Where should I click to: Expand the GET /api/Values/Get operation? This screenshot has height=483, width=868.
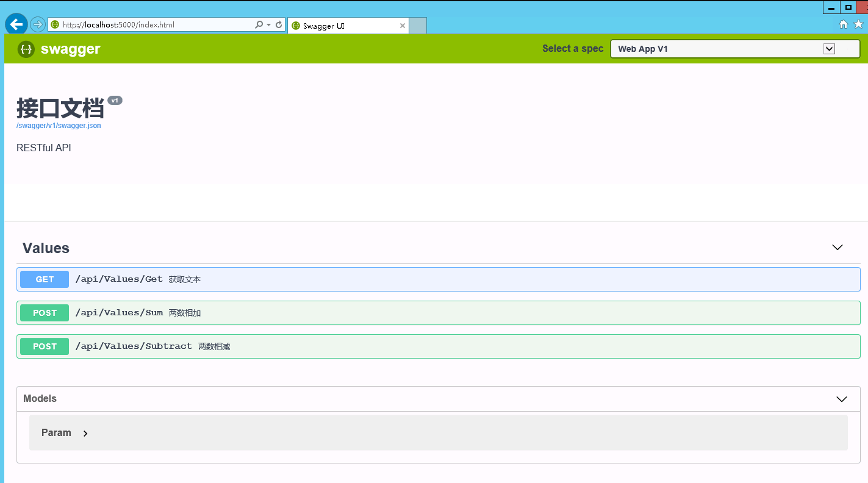tap(439, 279)
